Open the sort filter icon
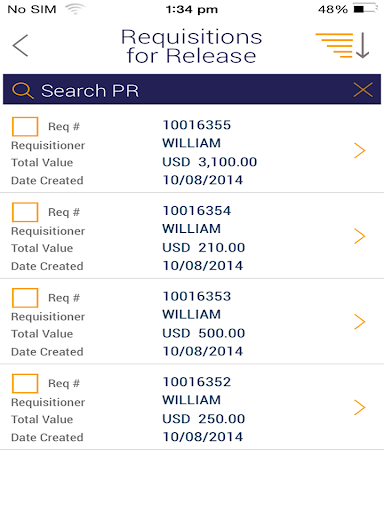This screenshot has height=512, width=384. [342, 45]
